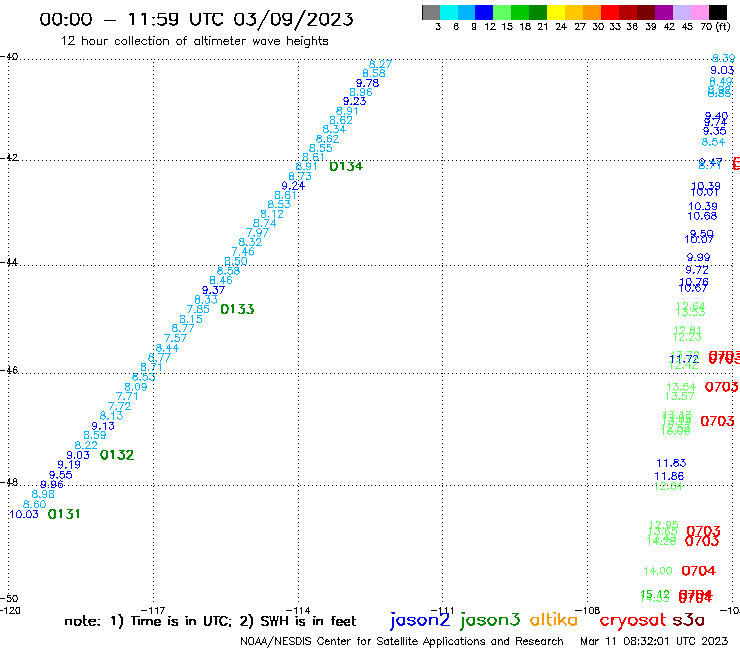Image resolution: width=740 pixels, height=650 pixels.
Task: Click the red cryosat time label 0704
Action: pos(699,571)
